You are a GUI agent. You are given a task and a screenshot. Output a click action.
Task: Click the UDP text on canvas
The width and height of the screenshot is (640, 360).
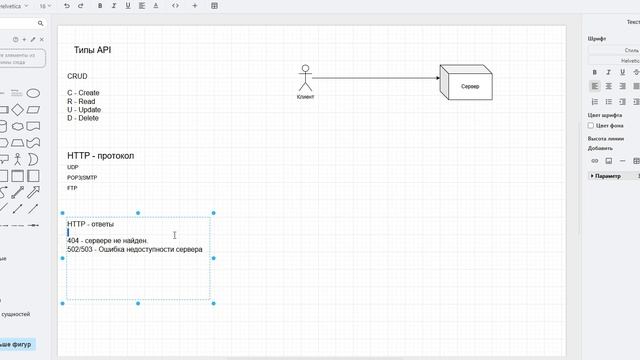(73, 167)
